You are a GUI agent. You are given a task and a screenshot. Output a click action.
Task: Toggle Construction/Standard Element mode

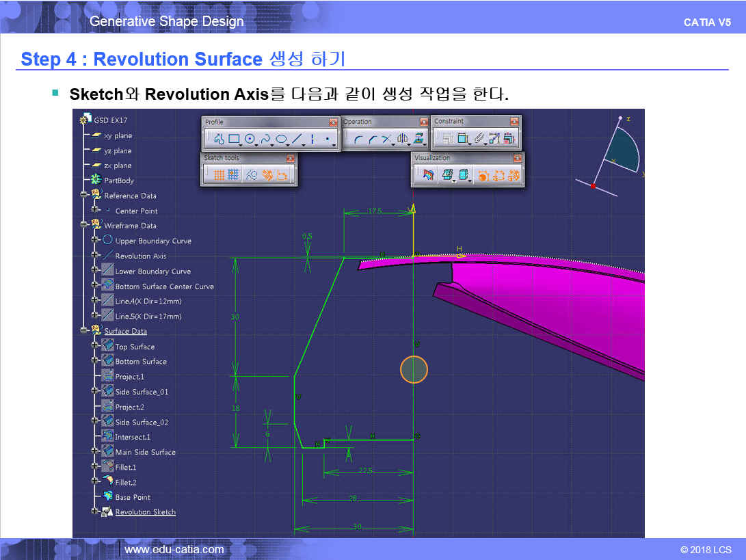(251, 175)
